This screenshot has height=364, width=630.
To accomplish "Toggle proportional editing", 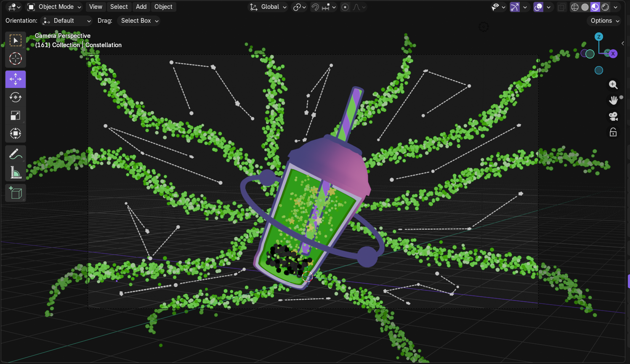I will (x=345, y=7).
